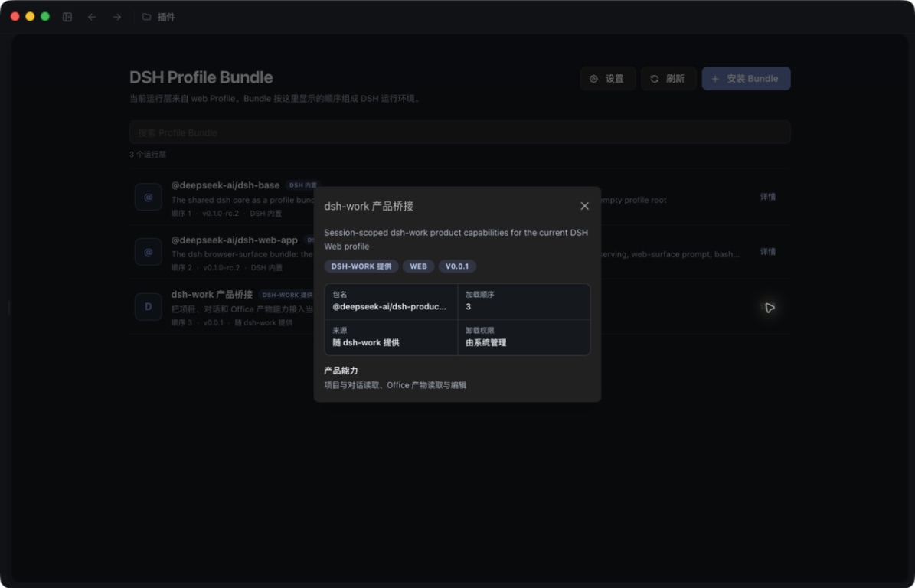Close the dsh-work 产品桥接 dialog
The image size is (915, 588).
[584, 206]
